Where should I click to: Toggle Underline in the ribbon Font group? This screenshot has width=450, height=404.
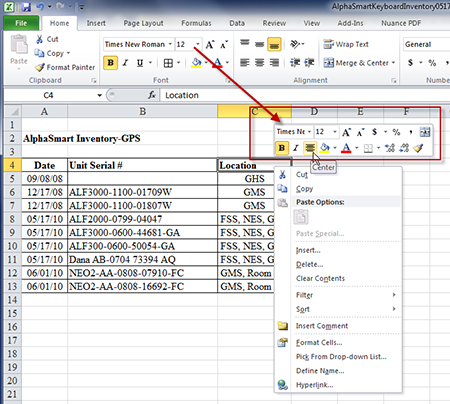140,63
